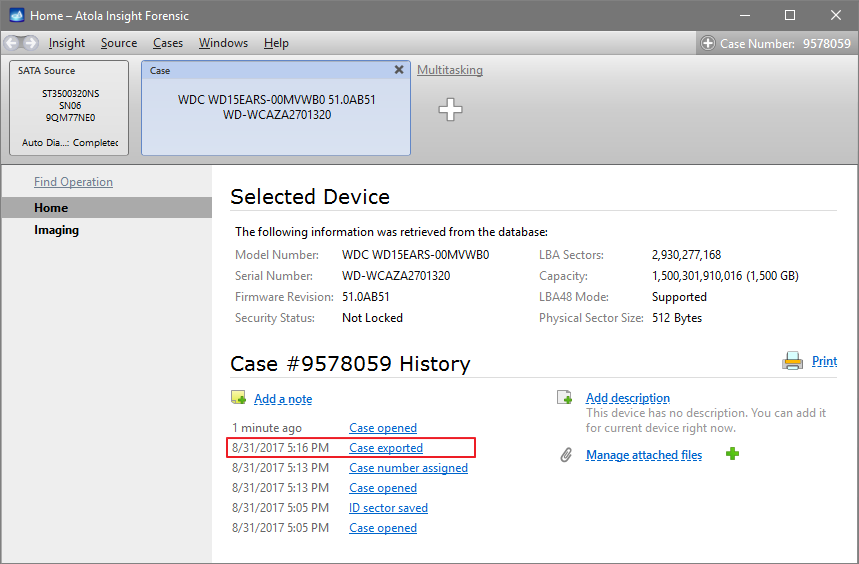Click the Add description document icon
859x564 pixels.
click(564, 398)
